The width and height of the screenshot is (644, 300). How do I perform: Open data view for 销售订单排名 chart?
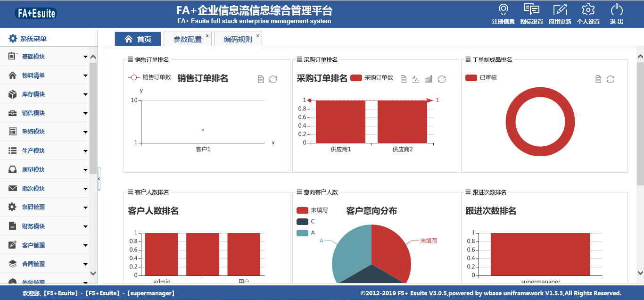(261, 79)
